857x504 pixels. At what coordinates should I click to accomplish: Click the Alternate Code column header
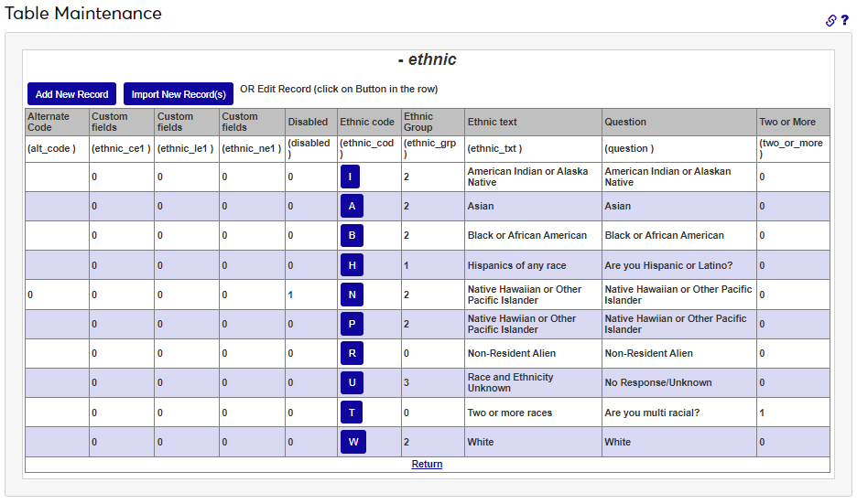pos(49,123)
